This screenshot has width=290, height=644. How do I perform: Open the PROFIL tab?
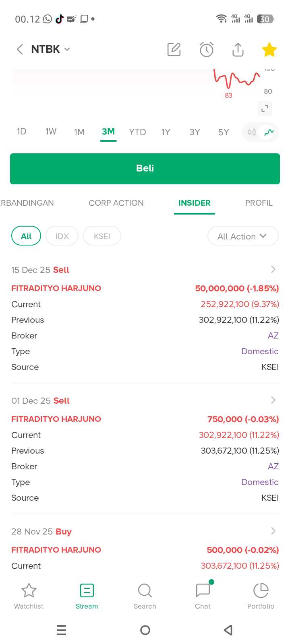pyautogui.click(x=259, y=203)
